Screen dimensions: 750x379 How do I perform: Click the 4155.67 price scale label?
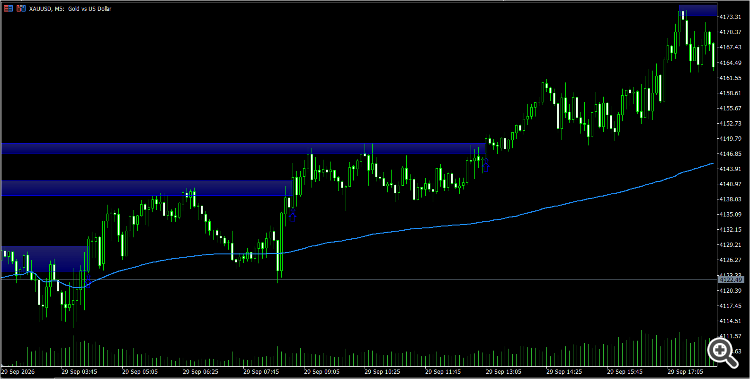pos(729,108)
